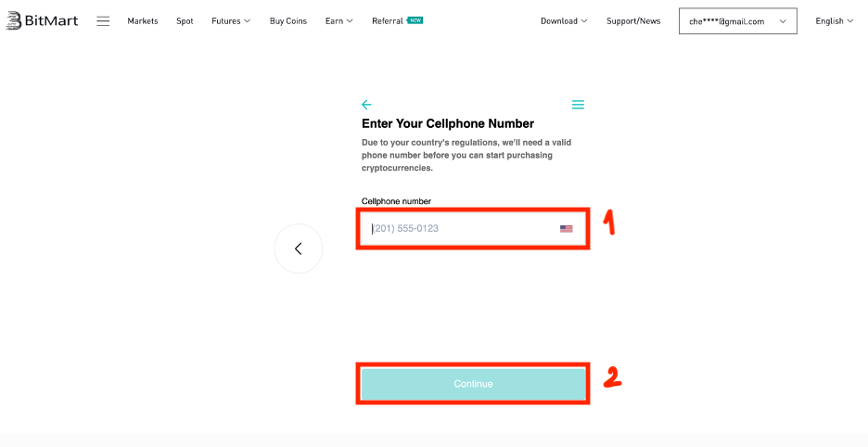Expand the Futures dropdown menu
The height and width of the screenshot is (447, 868).
point(231,21)
